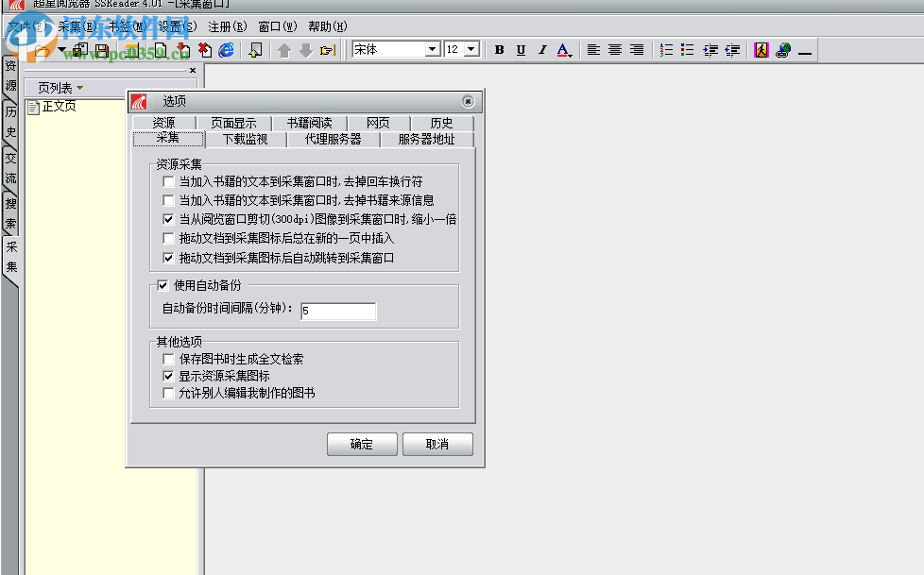This screenshot has width=924, height=575.
Task: Expand the 页列表 dropdown arrow
Action: pyautogui.click(x=80, y=89)
